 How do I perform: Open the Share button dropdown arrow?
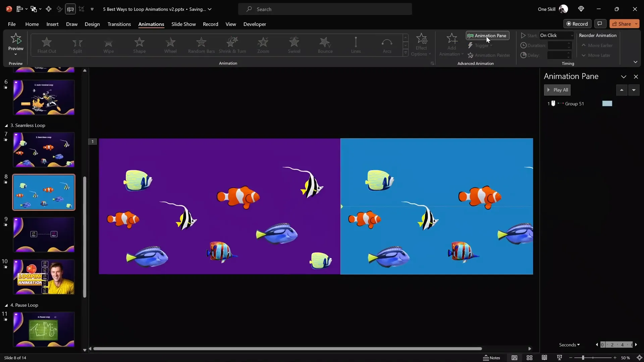636,24
